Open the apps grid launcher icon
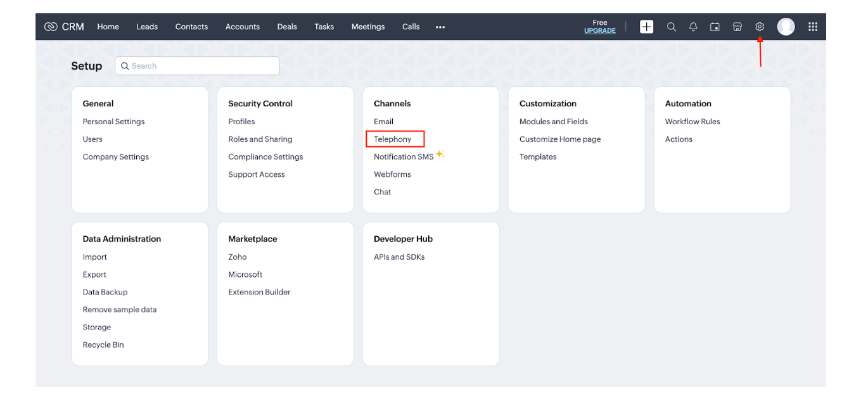 813,27
